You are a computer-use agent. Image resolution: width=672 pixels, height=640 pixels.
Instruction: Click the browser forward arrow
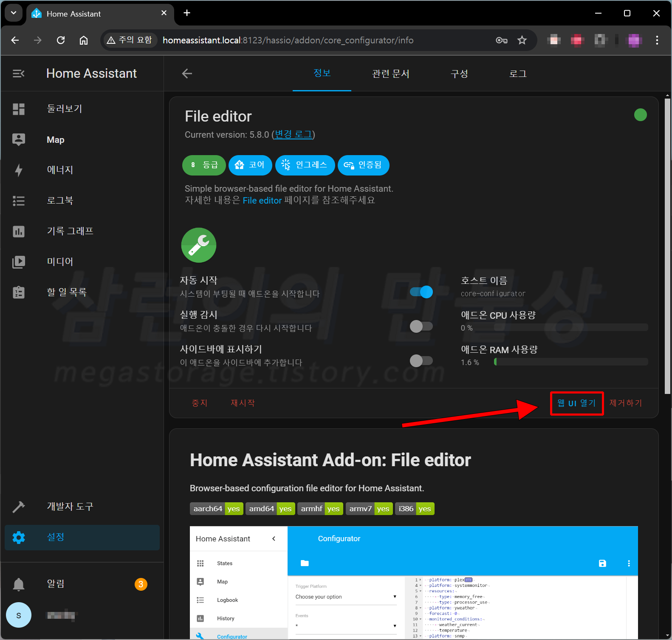tap(38, 40)
